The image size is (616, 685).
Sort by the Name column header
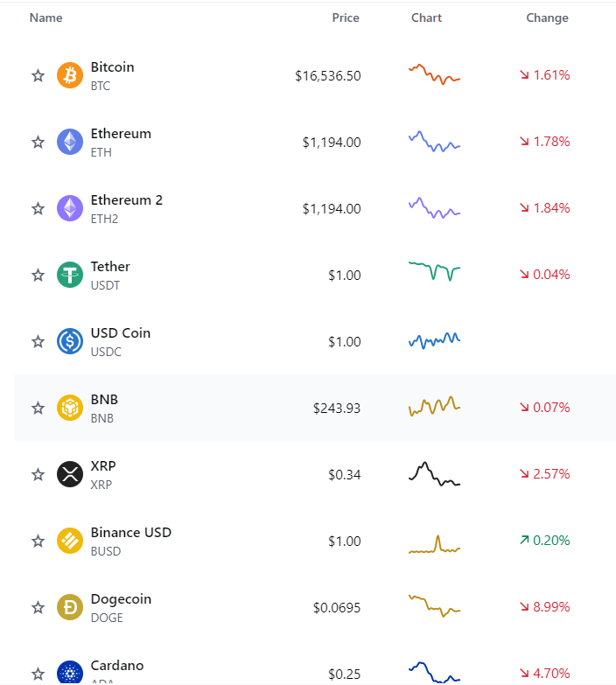click(x=45, y=17)
